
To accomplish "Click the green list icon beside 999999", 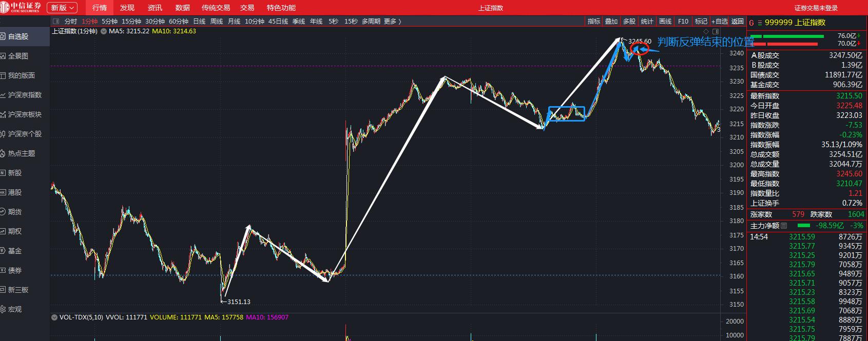I will click(760, 23).
